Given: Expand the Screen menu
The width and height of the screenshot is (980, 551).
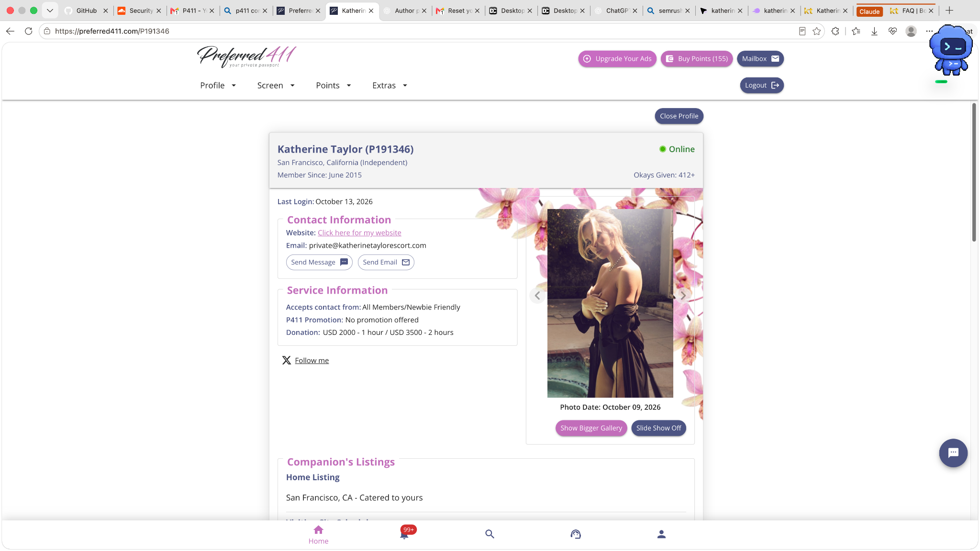Looking at the screenshot, I should (x=276, y=85).
